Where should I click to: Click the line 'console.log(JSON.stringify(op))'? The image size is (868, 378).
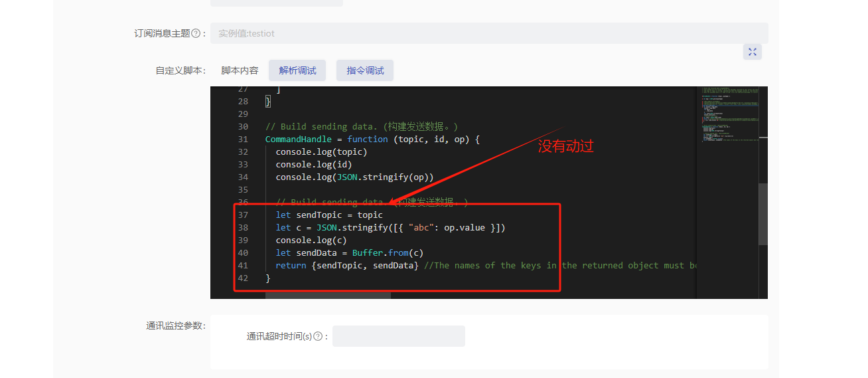pos(354,177)
